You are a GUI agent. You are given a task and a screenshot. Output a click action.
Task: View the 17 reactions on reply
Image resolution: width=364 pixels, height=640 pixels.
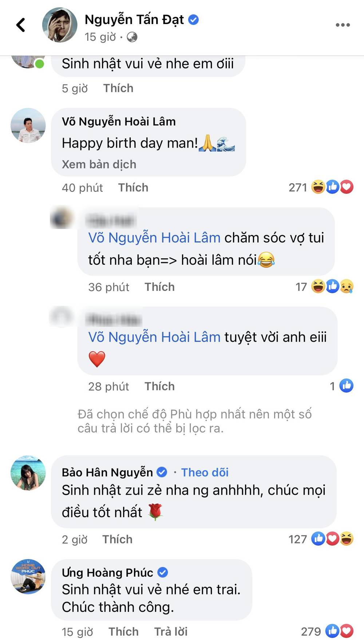pyautogui.click(x=332, y=287)
